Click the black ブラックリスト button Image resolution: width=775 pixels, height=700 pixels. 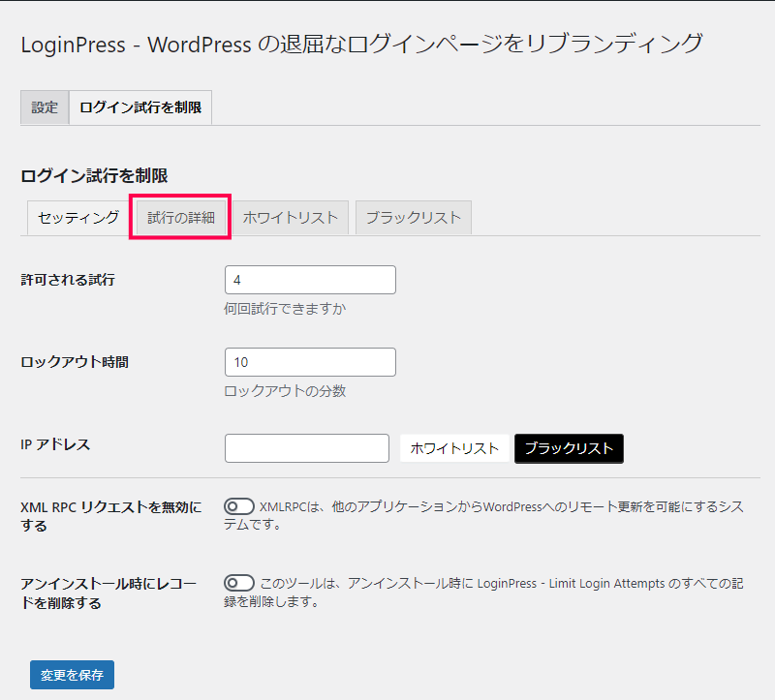(569, 448)
